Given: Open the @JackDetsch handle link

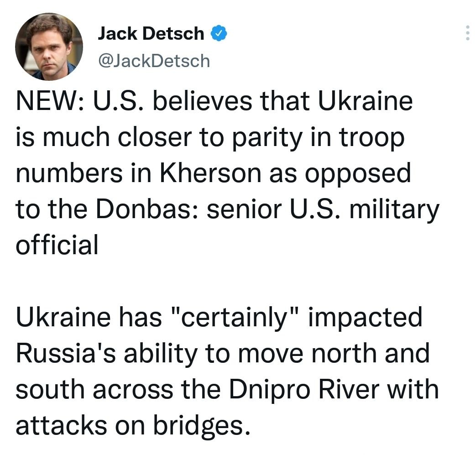Looking at the screenshot, I should (154, 61).
